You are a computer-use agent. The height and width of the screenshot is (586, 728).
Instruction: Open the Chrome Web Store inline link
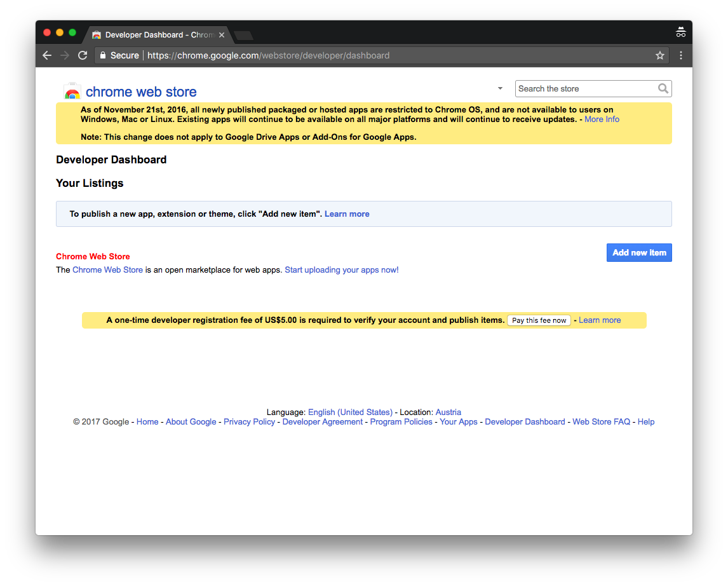click(x=108, y=269)
